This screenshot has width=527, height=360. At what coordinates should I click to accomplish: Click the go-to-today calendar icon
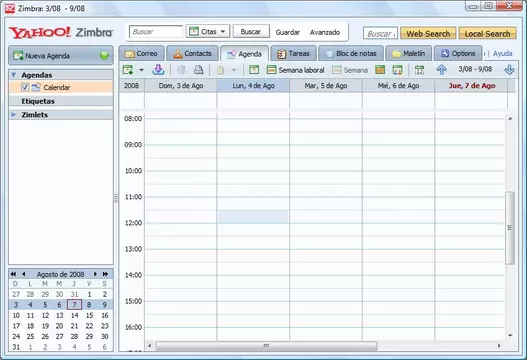pos(419,70)
